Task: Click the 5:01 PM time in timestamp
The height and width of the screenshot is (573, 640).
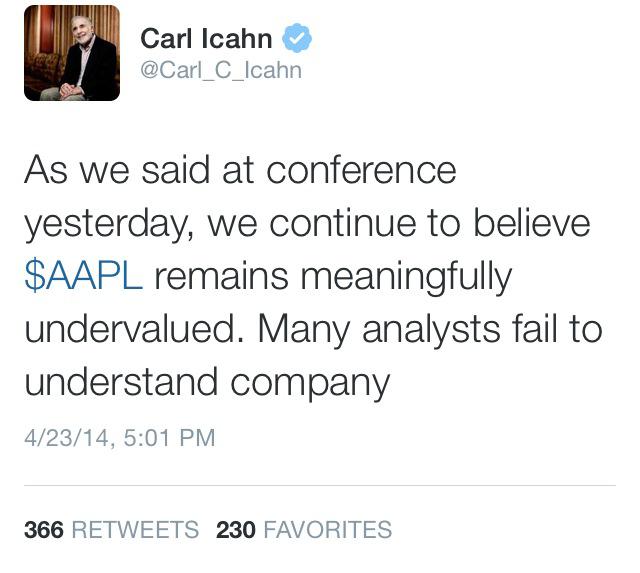Action: coord(169,438)
